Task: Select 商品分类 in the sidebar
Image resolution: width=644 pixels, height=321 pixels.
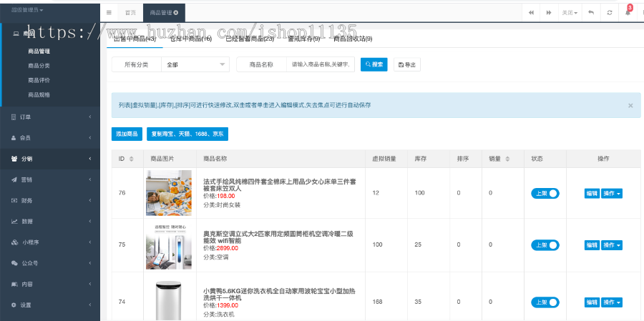Action: tap(39, 66)
